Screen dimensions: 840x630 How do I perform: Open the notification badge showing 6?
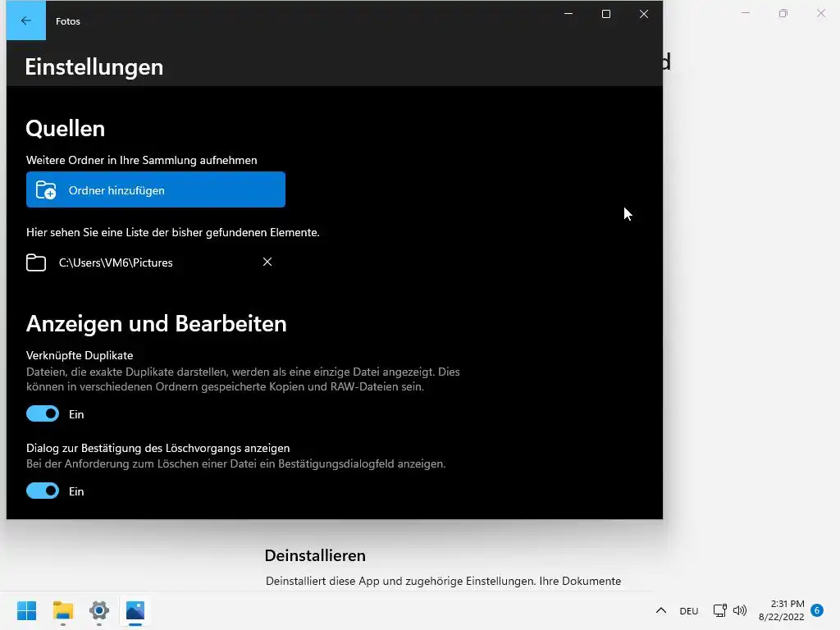817,610
